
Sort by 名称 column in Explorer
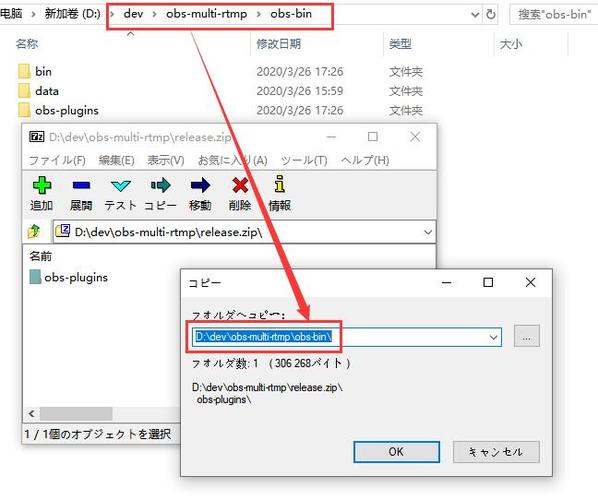(27, 44)
